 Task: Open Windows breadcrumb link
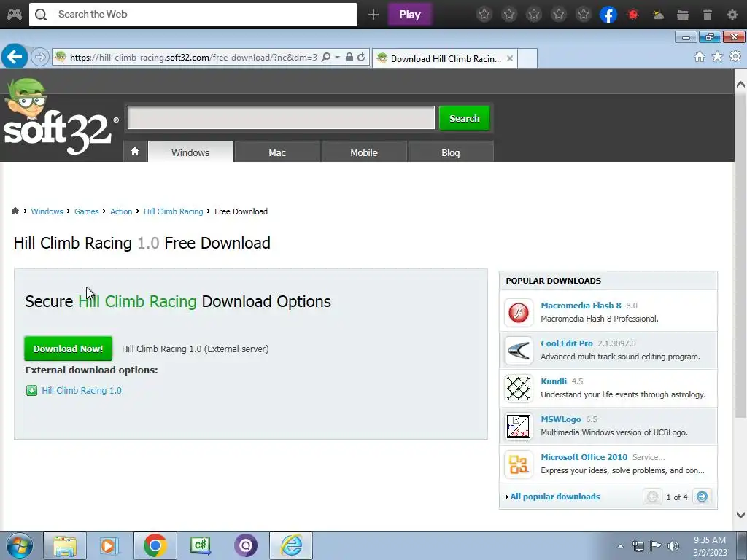47,211
